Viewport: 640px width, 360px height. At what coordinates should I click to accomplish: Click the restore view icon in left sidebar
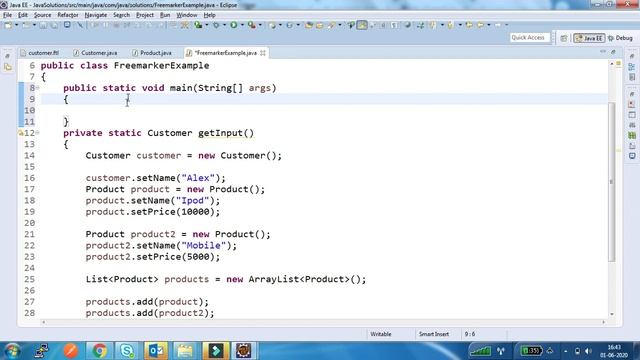point(8,56)
